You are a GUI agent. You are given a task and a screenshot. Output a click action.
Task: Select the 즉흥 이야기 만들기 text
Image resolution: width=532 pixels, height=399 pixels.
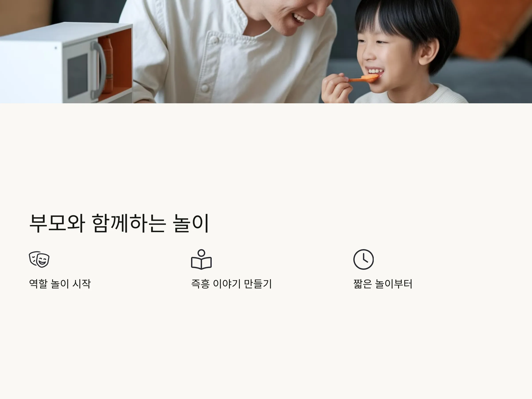coord(231,284)
